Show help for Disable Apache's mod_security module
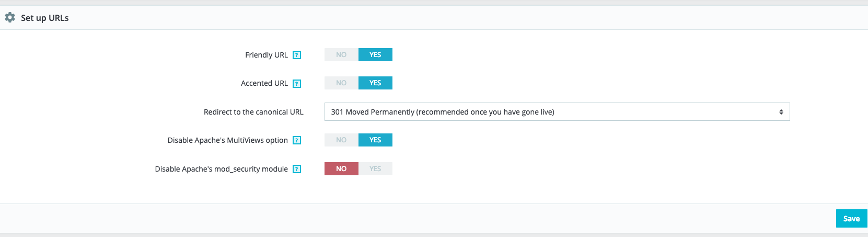The width and height of the screenshot is (868, 237). [297, 169]
